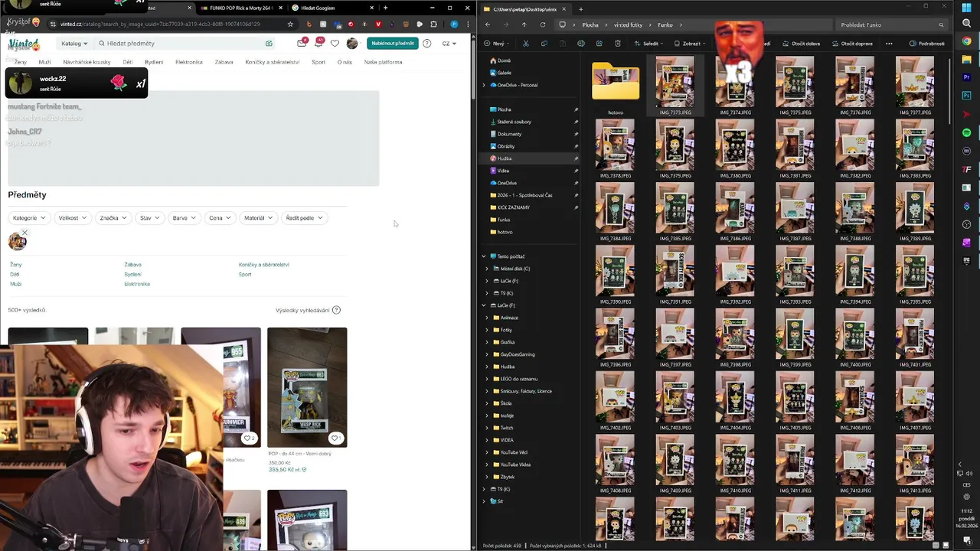The width and height of the screenshot is (980, 551).
Task: Open Zábava category link under filters
Action: pyautogui.click(x=132, y=265)
